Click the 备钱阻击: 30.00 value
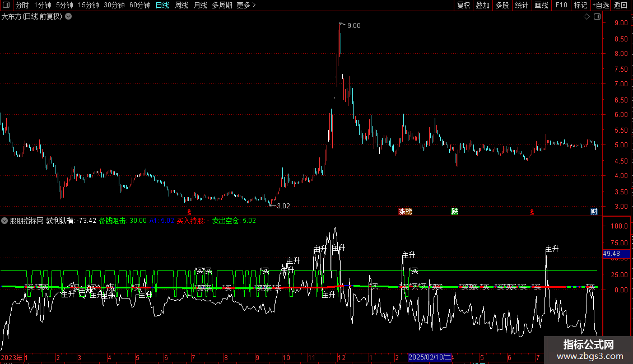This screenshot has height=364, width=633. (x=123, y=221)
